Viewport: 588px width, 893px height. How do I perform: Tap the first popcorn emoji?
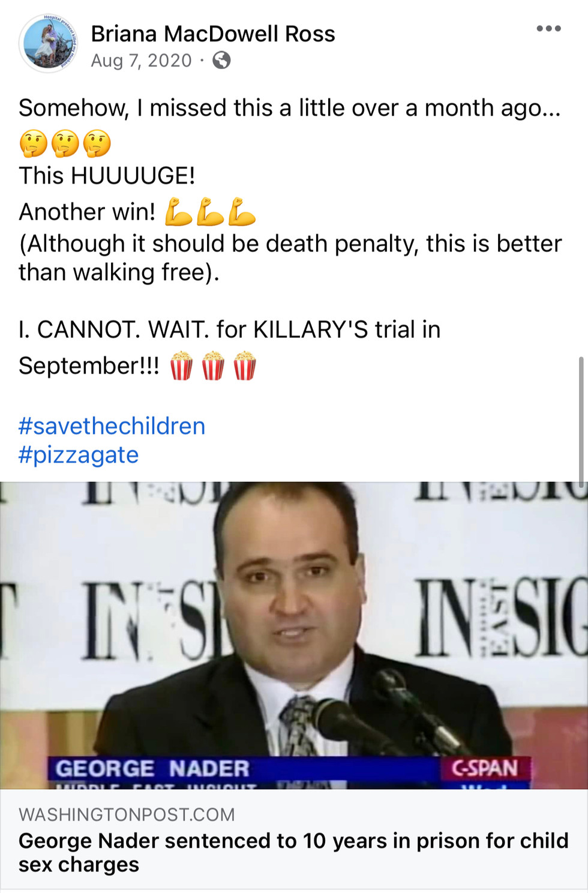coord(181,366)
